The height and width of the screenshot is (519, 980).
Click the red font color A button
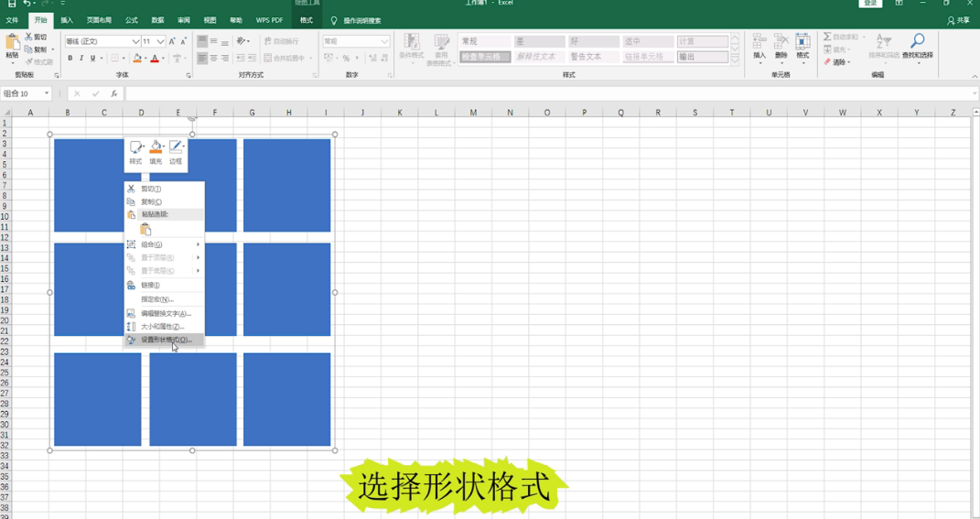tap(155, 59)
